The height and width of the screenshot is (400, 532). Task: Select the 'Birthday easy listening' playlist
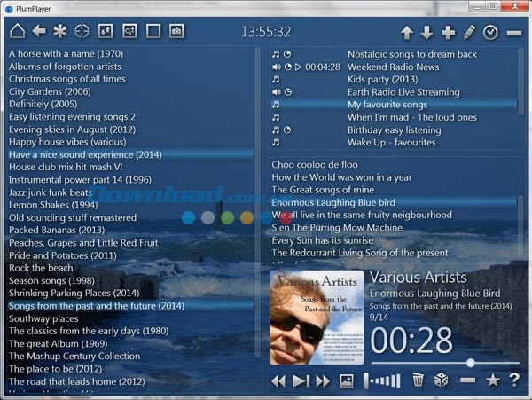tap(394, 129)
